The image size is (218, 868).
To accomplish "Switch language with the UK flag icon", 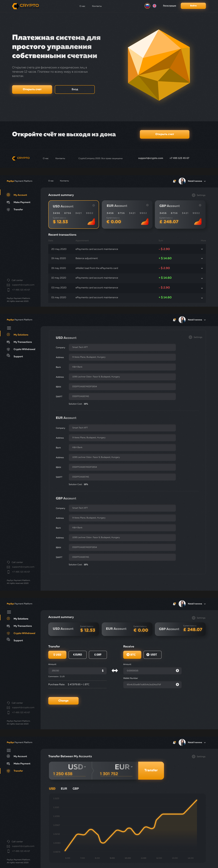I will click(x=155, y=6).
